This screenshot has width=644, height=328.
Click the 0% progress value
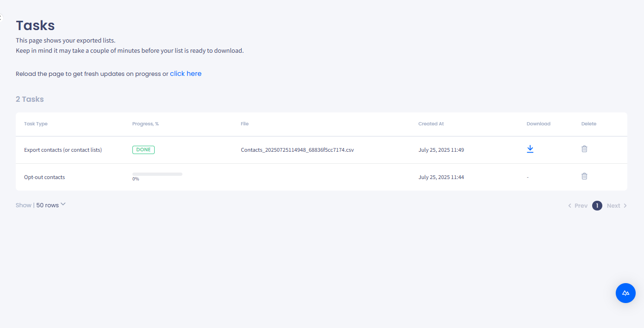click(x=136, y=179)
